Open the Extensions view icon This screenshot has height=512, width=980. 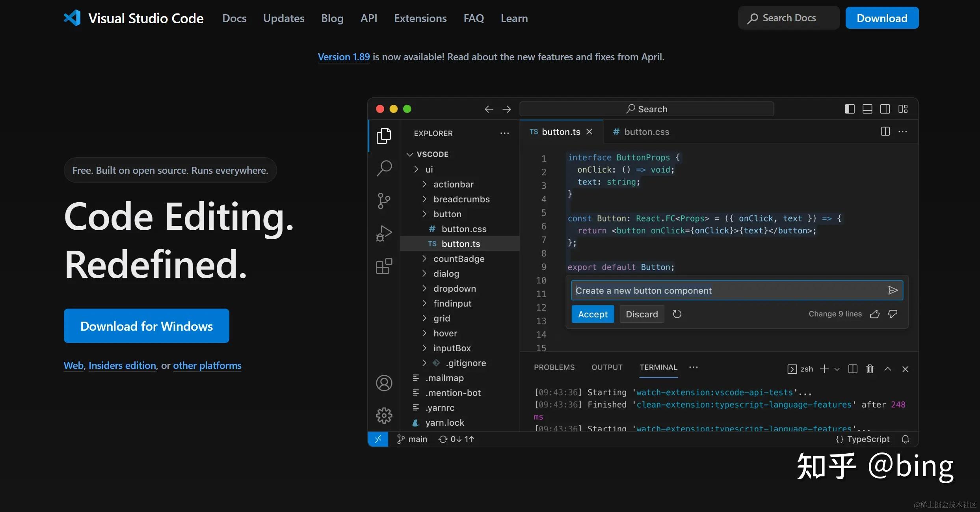click(384, 266)
